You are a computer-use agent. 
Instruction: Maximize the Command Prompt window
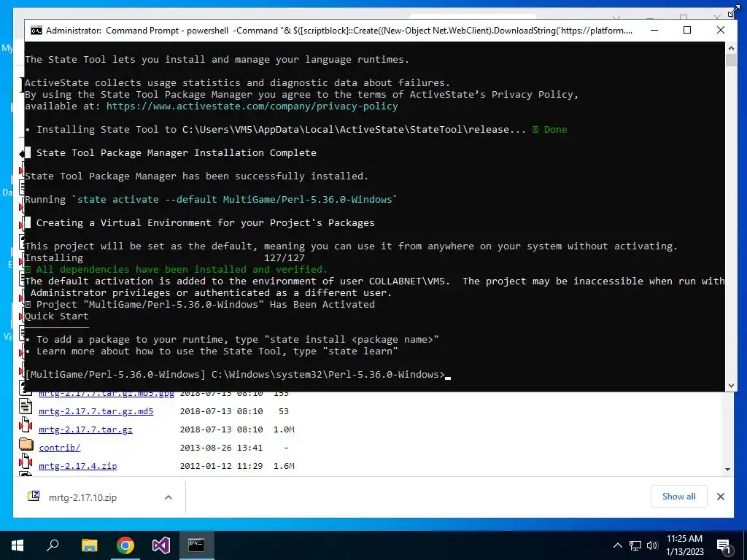coord(687,31)
